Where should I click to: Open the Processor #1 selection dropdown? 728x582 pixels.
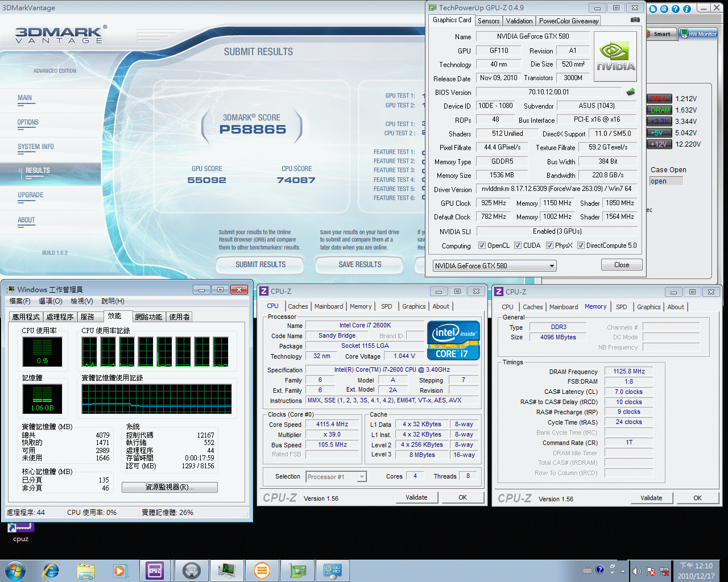click(x=336, y=477)
